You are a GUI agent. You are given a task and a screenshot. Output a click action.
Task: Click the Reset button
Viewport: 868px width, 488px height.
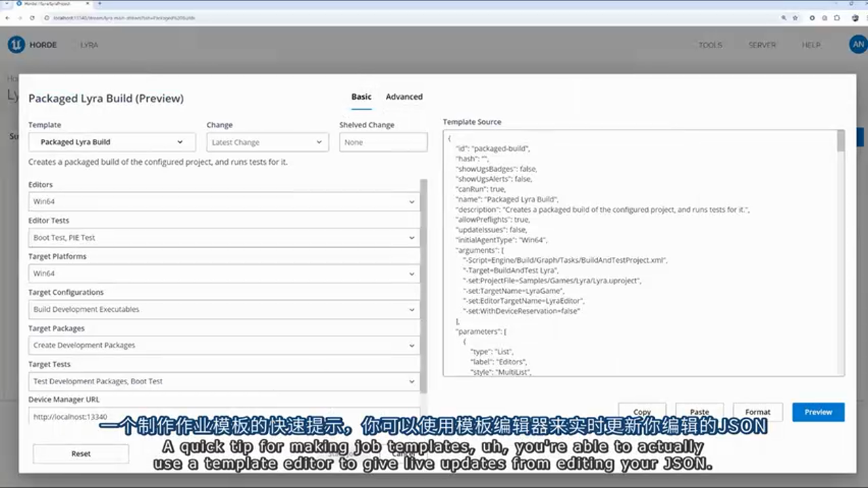(81, 453)
